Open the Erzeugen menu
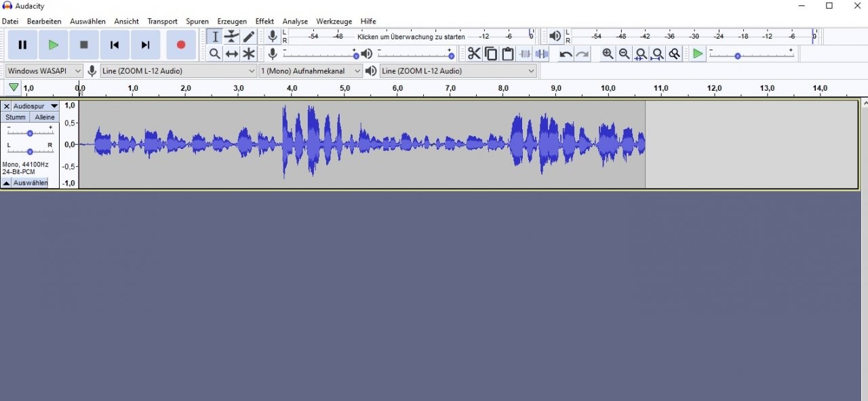The width and height of the screenshot is (868, 401). coord(232,21)
